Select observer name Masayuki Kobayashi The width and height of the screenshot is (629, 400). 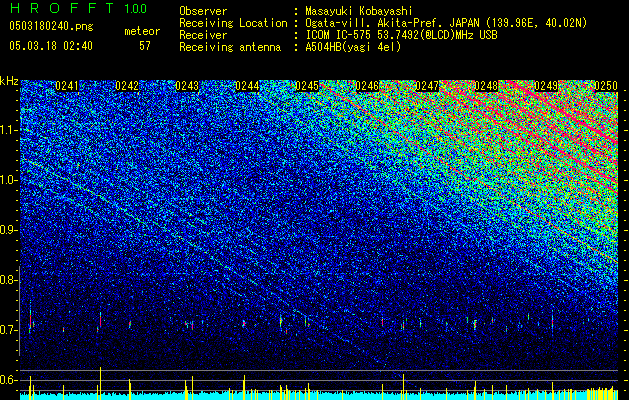(359, 11)
